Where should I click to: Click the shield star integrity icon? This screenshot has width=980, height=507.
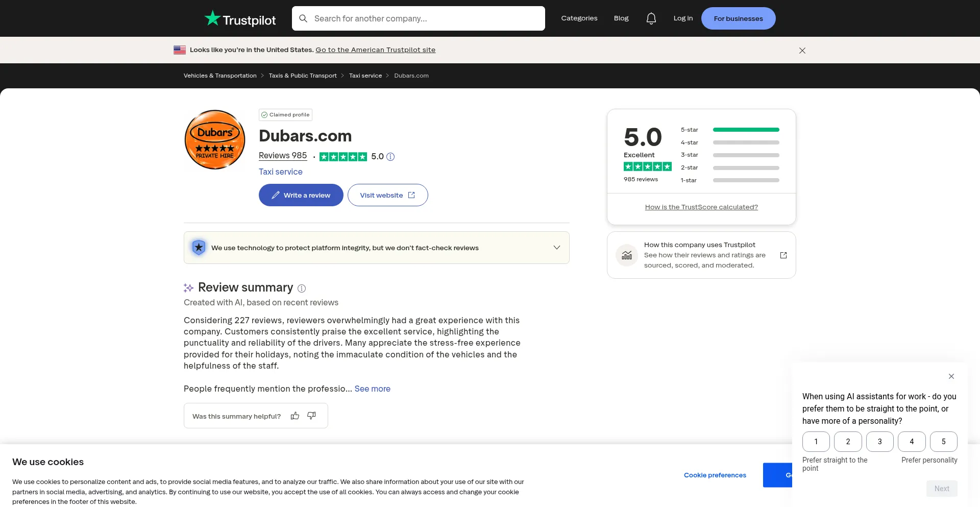(x=199, y=248)
